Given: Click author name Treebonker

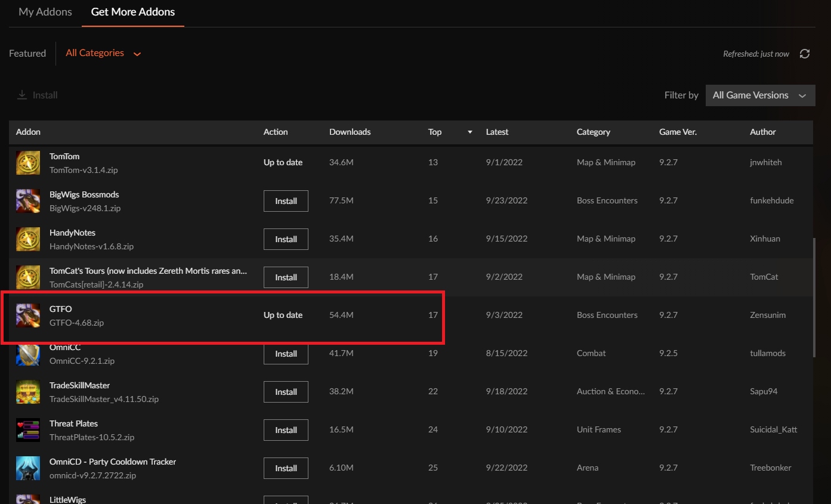Looking at the screenshot, I should pos(771,468).
